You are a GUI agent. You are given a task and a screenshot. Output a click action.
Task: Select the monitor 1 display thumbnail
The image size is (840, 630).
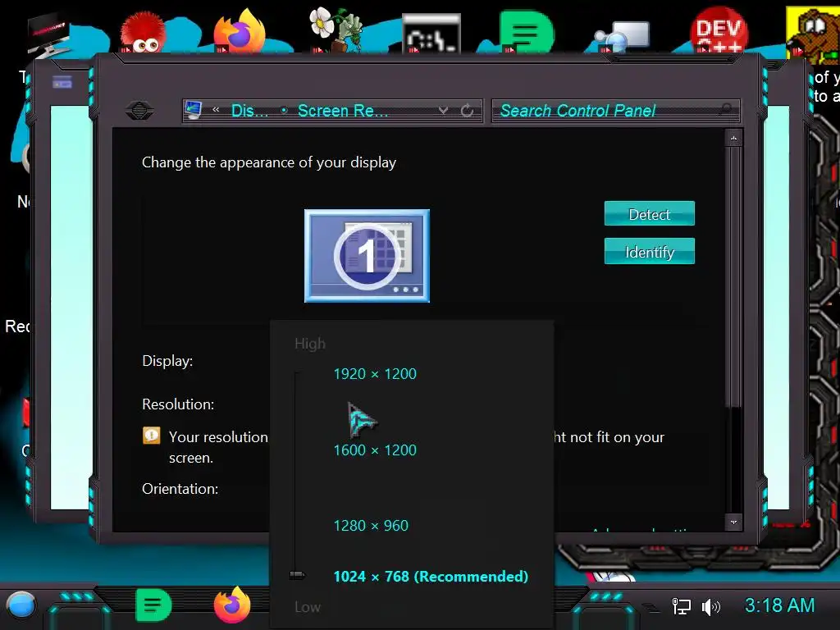(x=367, y=256)
